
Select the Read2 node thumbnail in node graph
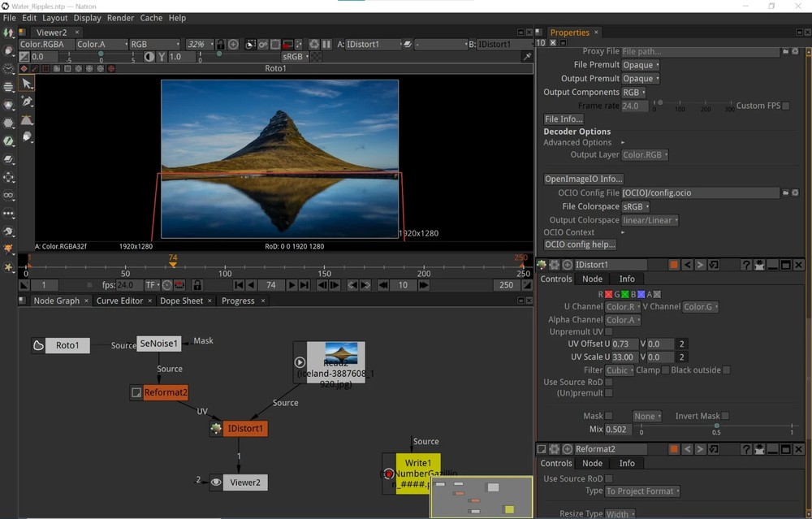coord(336,355)
